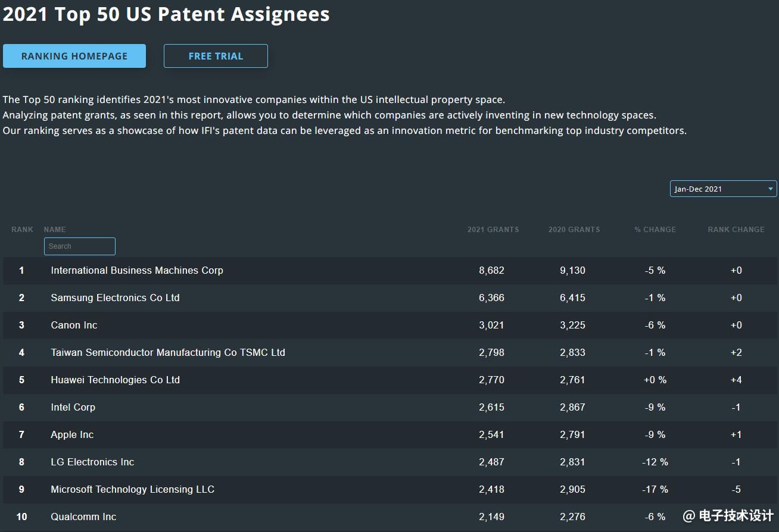Sort by 2021 Grants column header
The width and height of the screenshot is (779, 532).
pos(493,230)
